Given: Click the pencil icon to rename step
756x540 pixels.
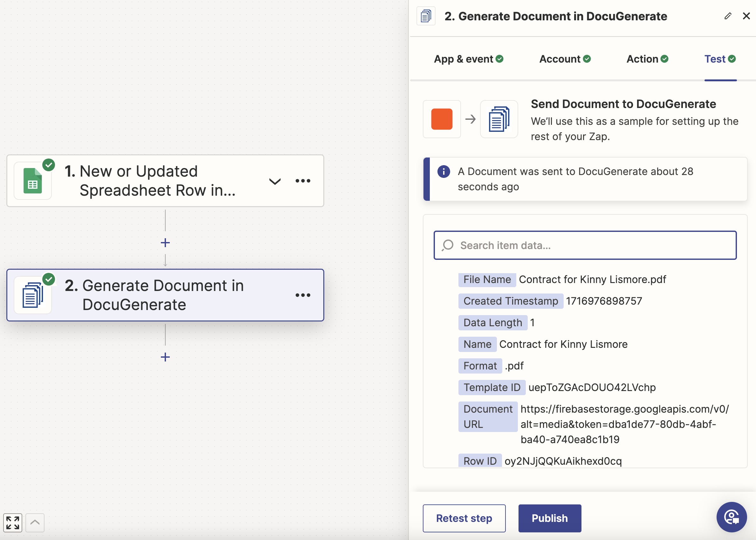Looking at the screenshot, I should tap(728, 16).
